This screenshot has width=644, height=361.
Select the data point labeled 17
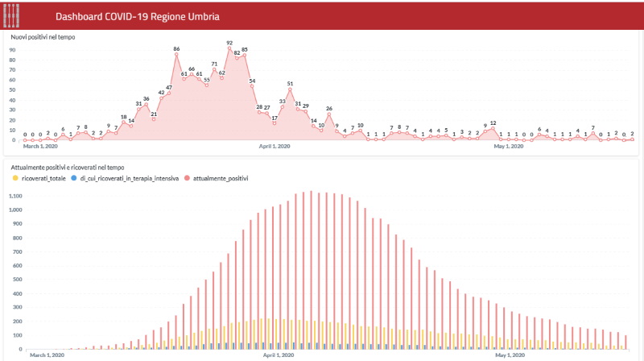pos(275,123)
